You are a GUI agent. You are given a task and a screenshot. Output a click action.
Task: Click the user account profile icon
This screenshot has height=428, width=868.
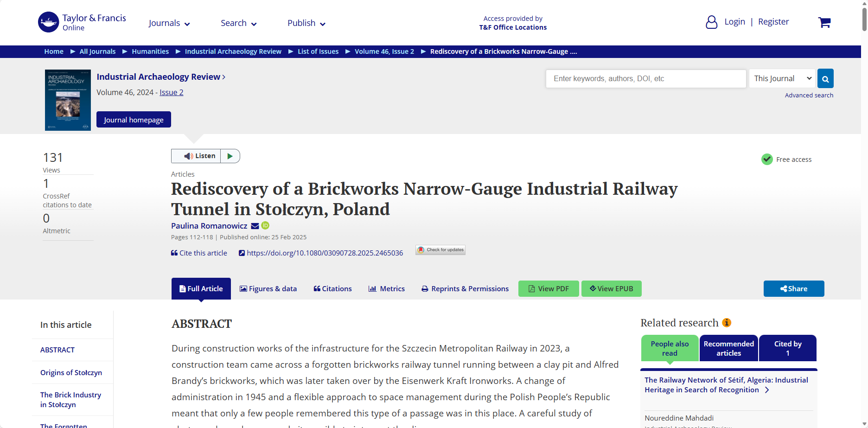click(711, 22)
